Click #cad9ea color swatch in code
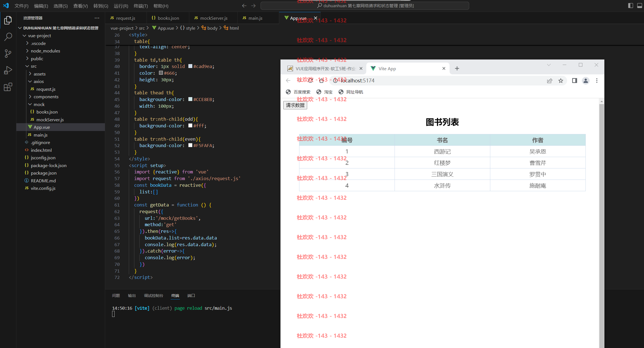 click(x=190, y=66)
